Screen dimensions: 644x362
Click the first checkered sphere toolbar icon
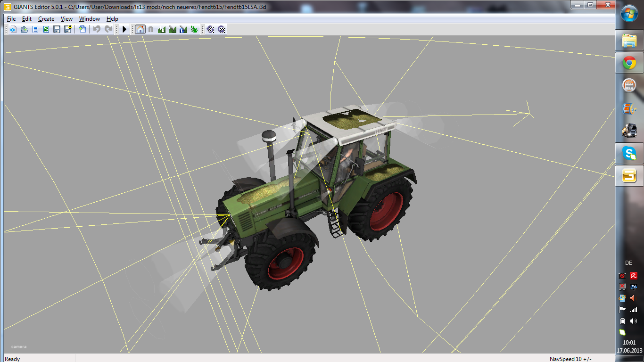tap(210, 29)
